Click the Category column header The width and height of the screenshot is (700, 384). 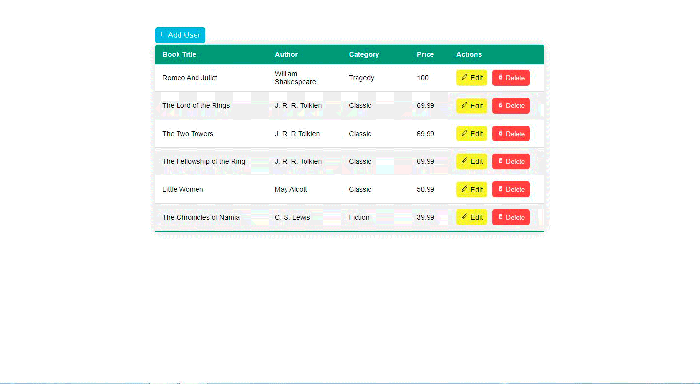[x=364, y=54]
